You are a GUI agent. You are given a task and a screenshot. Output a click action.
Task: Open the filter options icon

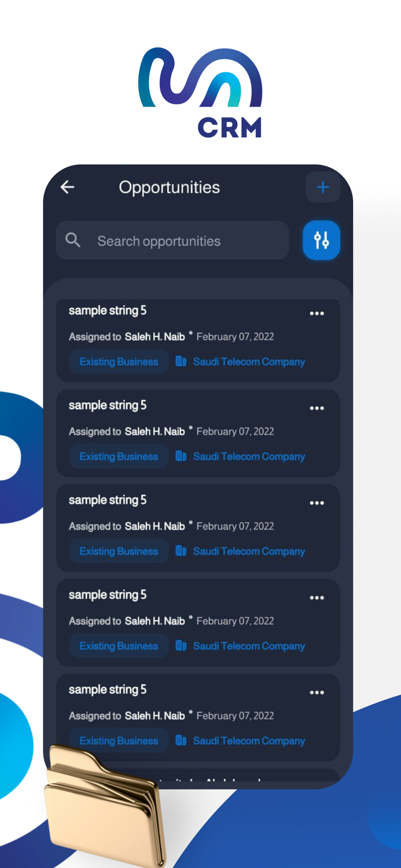click(321, 240)
